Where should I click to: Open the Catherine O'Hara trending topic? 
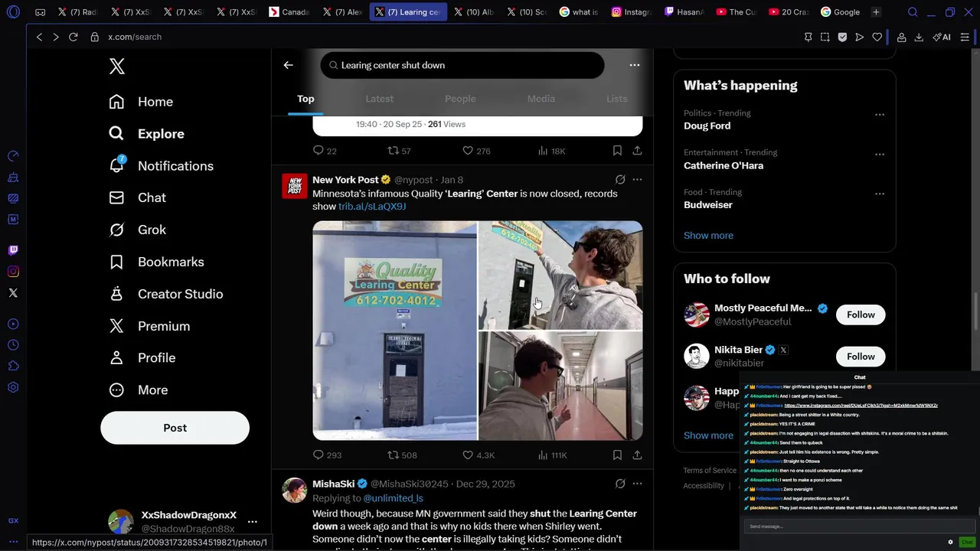click(724, 165)
